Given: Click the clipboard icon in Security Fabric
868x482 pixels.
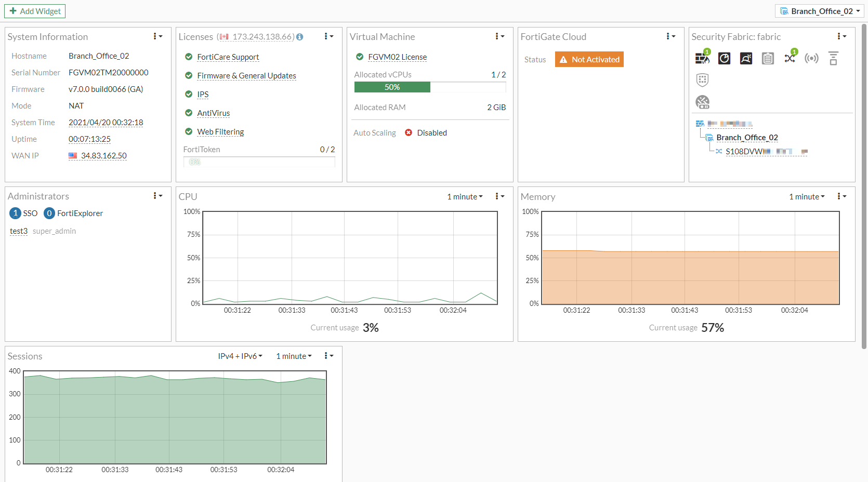Looking at the screenshot, I should point(768,59).
